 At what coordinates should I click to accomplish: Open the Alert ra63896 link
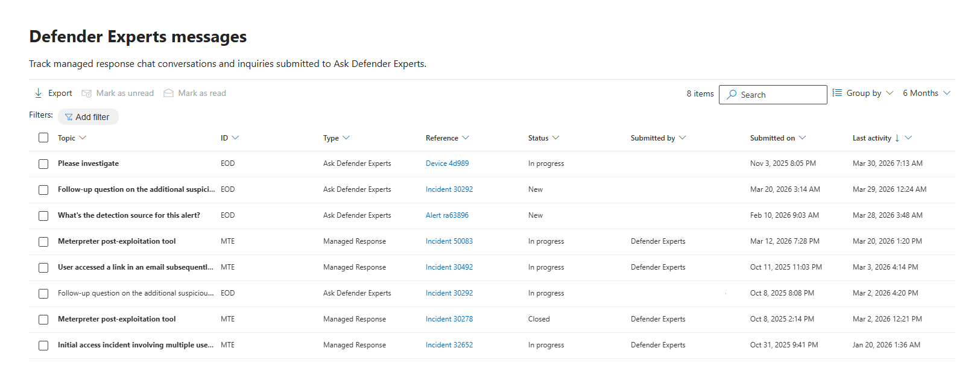pos(447,215)
